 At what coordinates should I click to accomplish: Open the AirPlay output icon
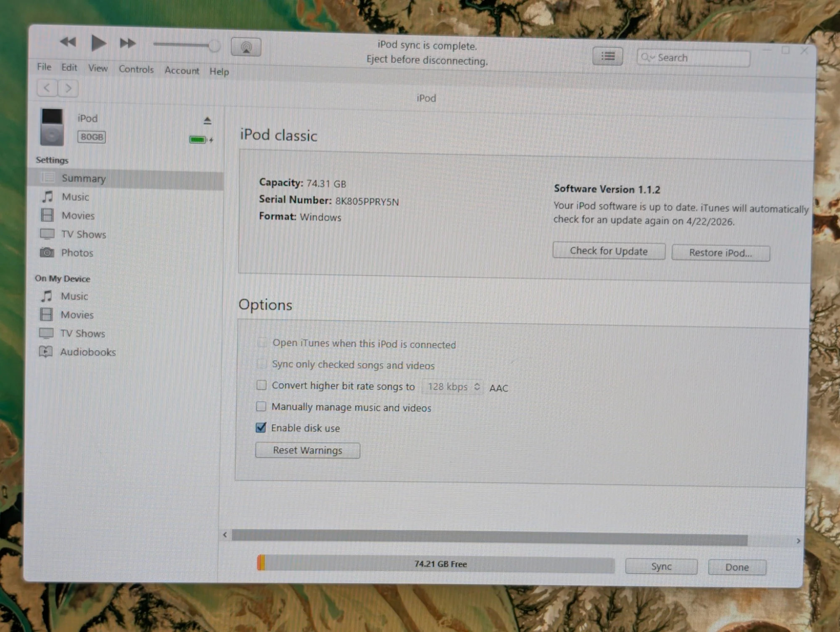click(246, 47)
